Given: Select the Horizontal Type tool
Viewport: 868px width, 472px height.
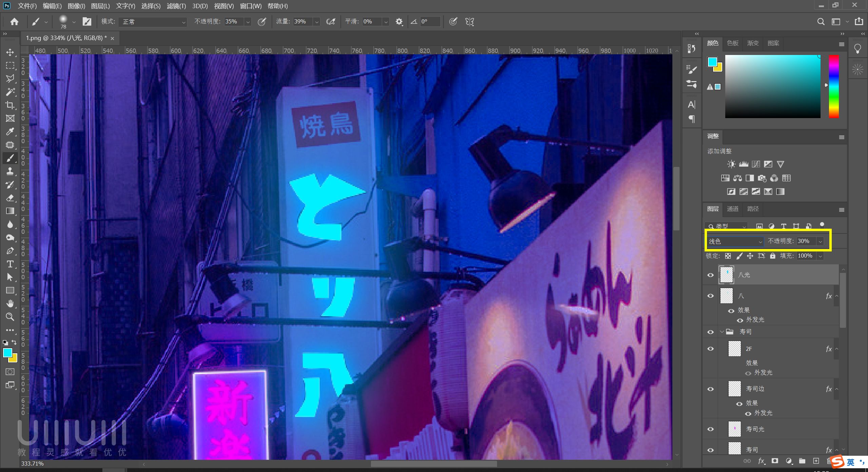Looking at the screenshot, I should [10, 264].
